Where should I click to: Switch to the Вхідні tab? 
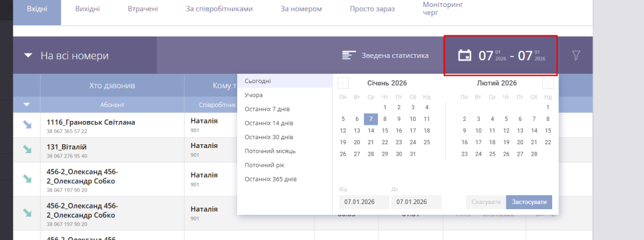tap(37, 9)
